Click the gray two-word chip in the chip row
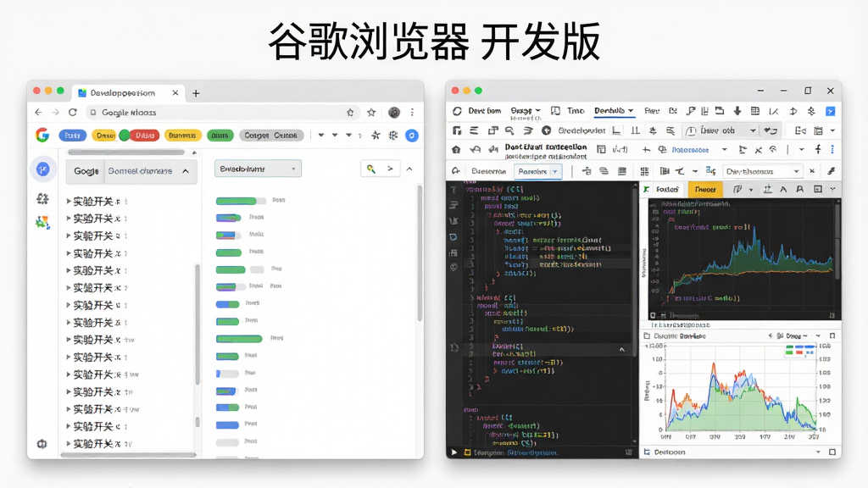 [x=271, y=135]
